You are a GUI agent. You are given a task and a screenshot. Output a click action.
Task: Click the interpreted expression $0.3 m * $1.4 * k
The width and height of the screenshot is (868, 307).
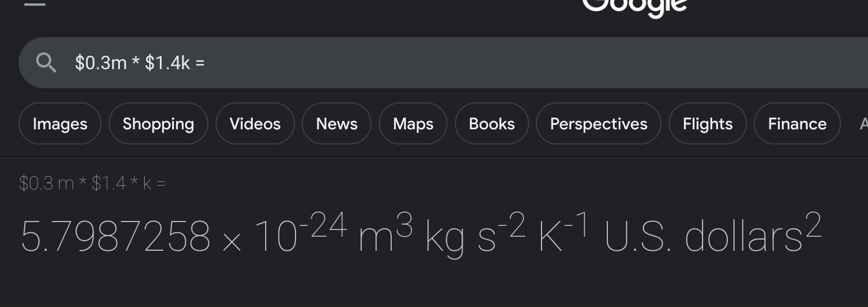tap(92, 183)
